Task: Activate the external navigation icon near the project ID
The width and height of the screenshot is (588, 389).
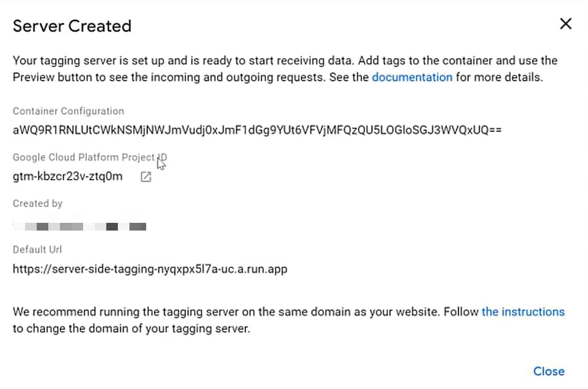Action: 146,176
